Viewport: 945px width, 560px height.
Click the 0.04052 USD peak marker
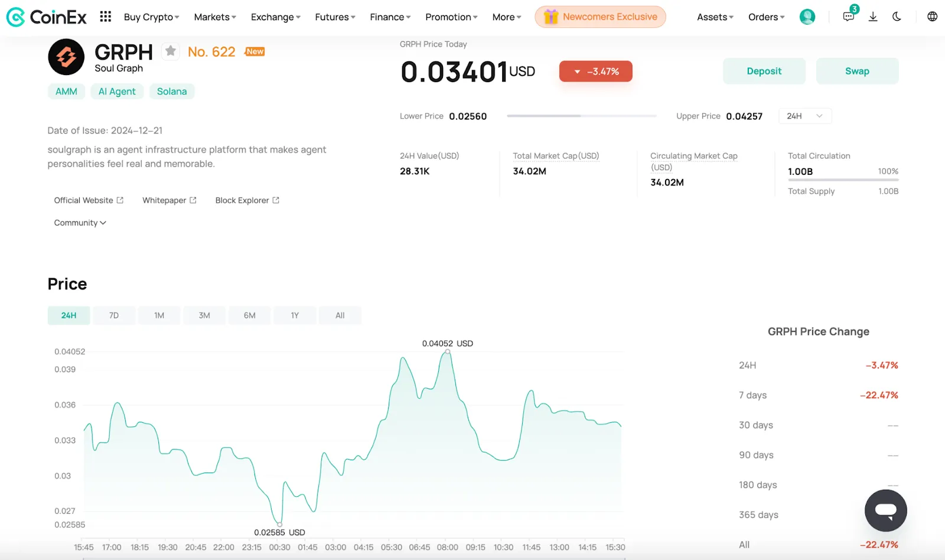[x=448, y=351]
